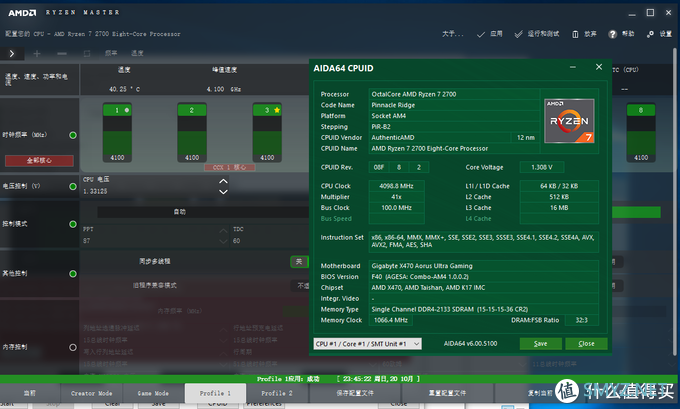Click the 复制当前 button

click(x=540, y=393)
